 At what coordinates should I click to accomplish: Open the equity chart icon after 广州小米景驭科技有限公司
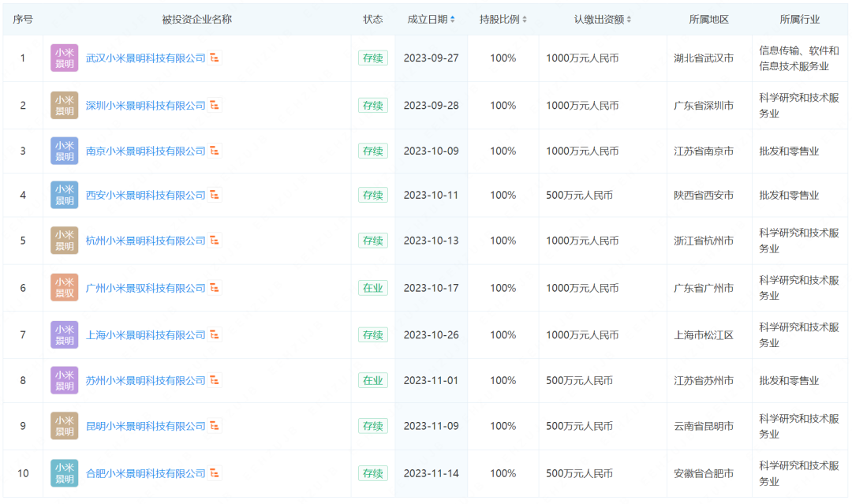point(215,287)
